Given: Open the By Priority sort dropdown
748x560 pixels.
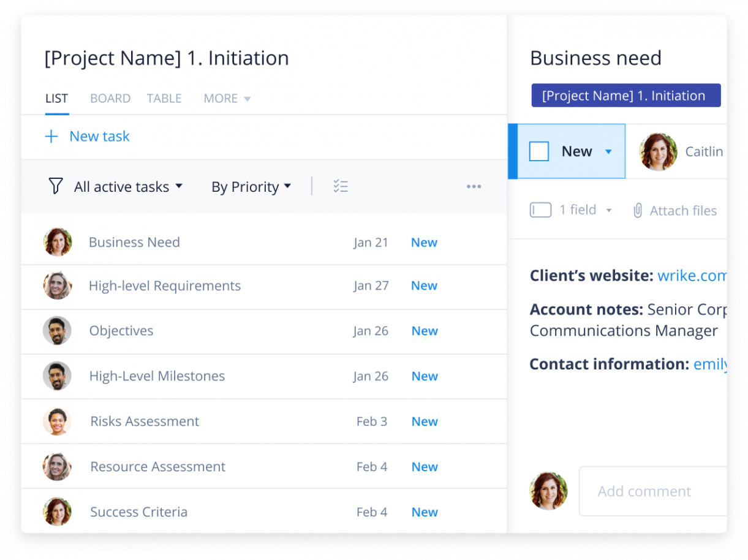Looking at the screenshot, I should pyautogui.click(x=251, y=187).
